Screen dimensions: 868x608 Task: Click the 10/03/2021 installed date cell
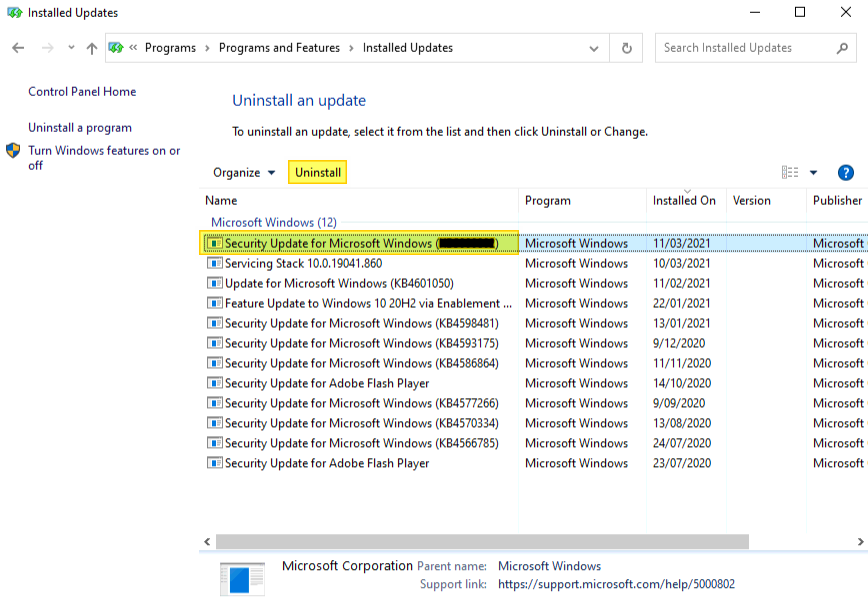[x=681, y=263]
